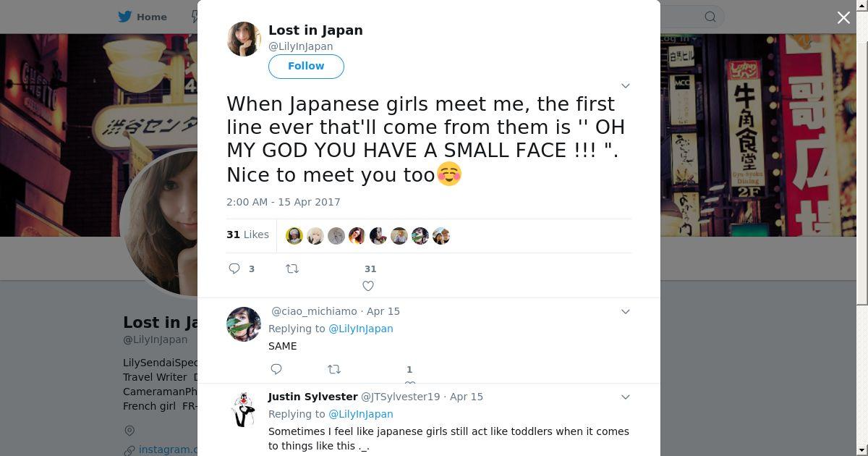Click the search magnifier icon
Image resolution: width=868 pixels, height=456 pixels.
(710, 17)
